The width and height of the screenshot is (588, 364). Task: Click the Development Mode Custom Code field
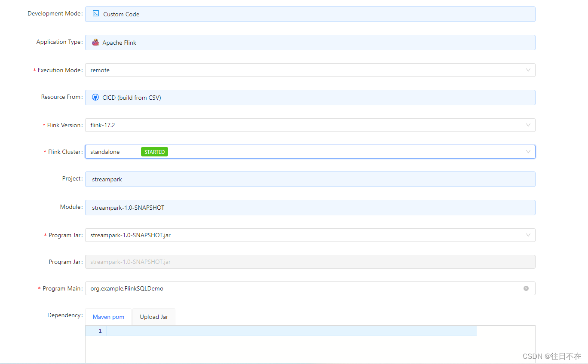coord(310,14)
